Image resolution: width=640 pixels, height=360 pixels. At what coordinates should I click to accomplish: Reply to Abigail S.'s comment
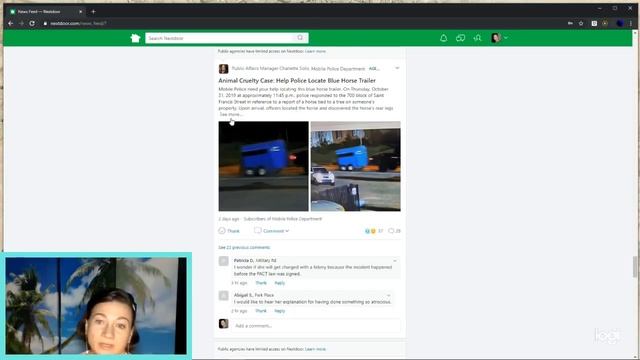(280, 311)
